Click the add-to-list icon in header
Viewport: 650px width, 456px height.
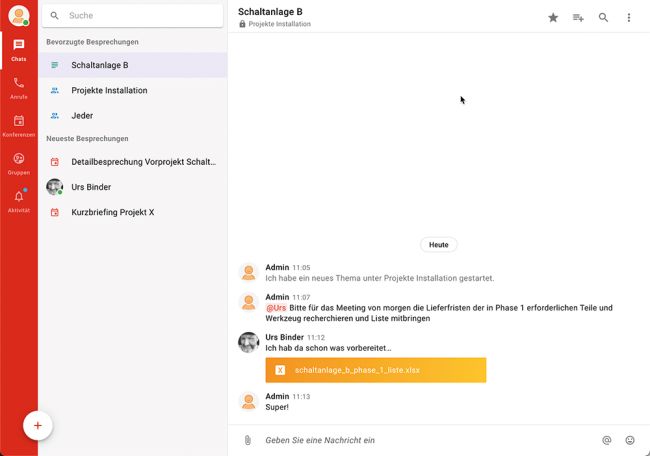(578, 17)
